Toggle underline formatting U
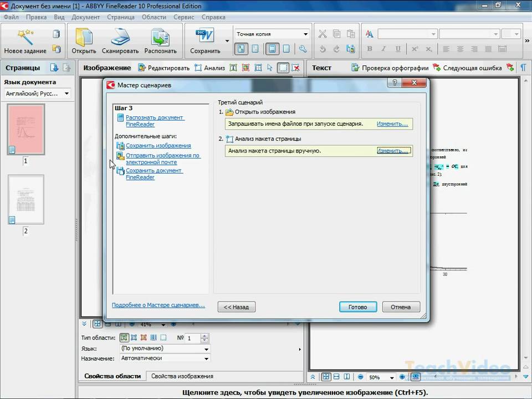 pyautogui.click(x=398, y=49)
